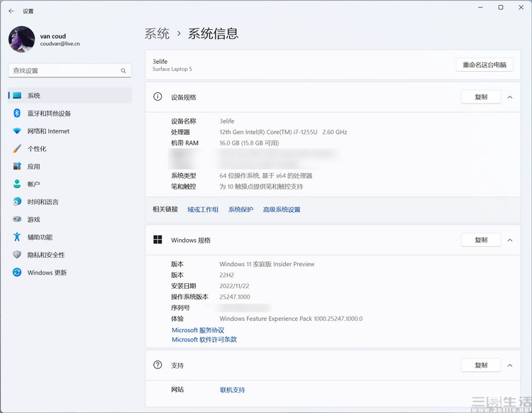
Task: Open 应用 apps icon
Action: point(17,166)
